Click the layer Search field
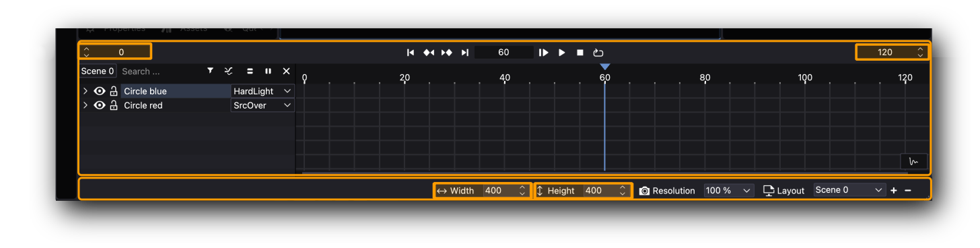 159,71
